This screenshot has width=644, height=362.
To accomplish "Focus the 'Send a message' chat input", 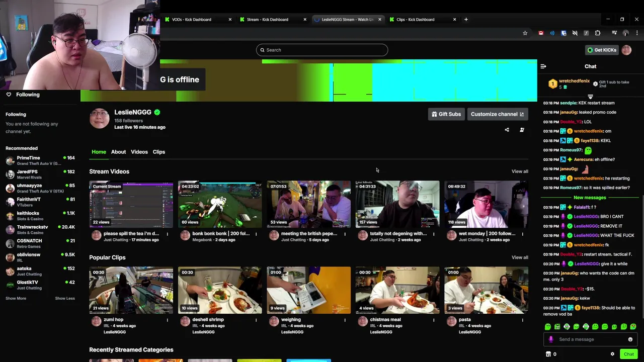I will click(x=590, y=339).
